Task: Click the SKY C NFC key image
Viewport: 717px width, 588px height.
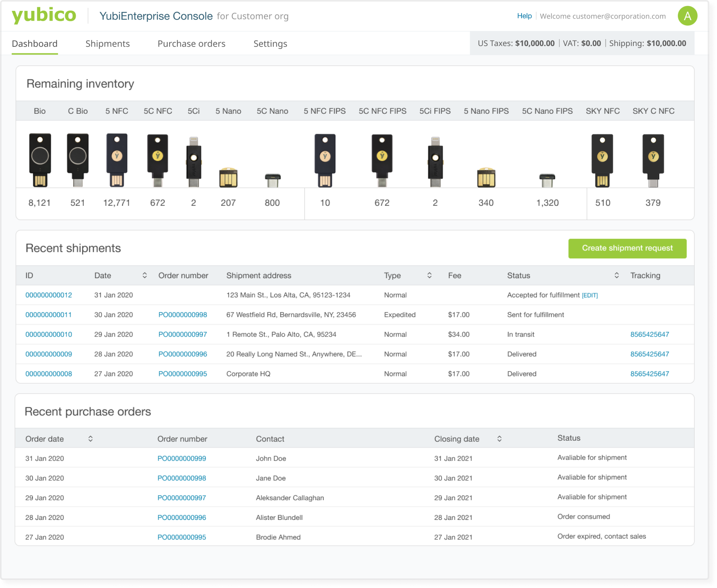Action: coord(653,160)
